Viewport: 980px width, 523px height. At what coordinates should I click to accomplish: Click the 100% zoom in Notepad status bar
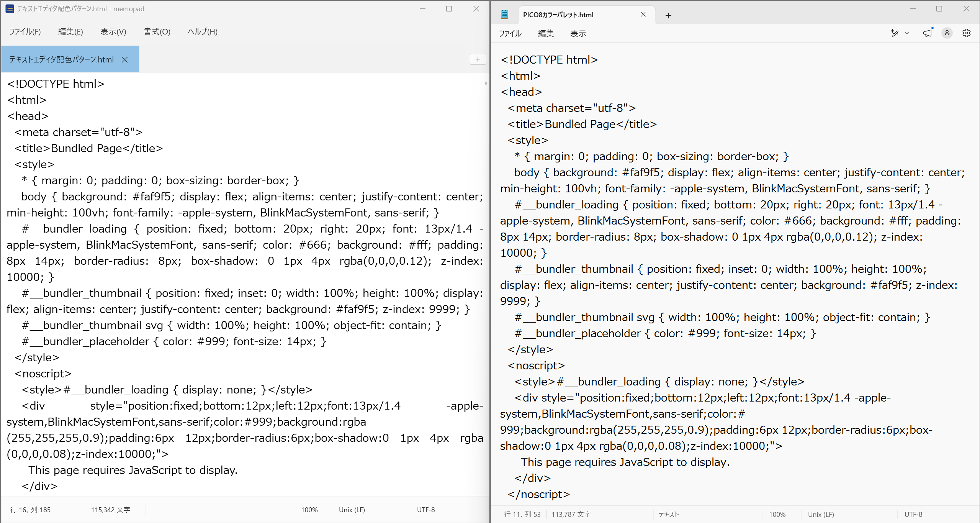point(777,514)
